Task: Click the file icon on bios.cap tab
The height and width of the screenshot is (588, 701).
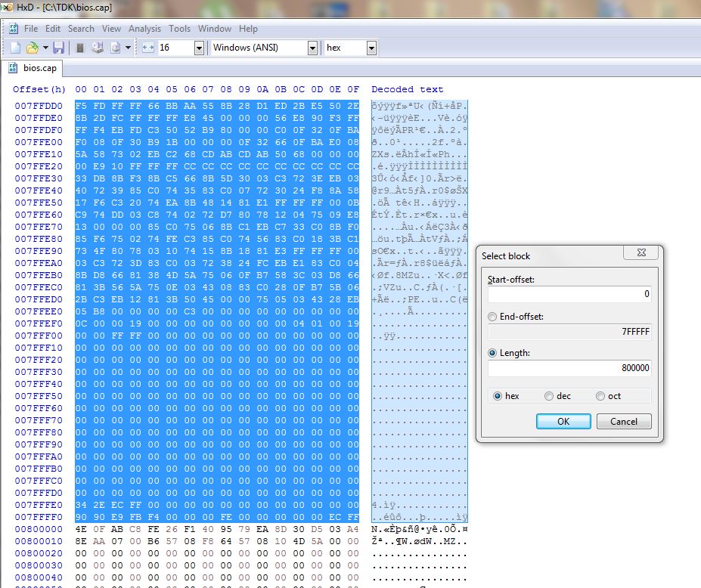Action: point(13,68)
